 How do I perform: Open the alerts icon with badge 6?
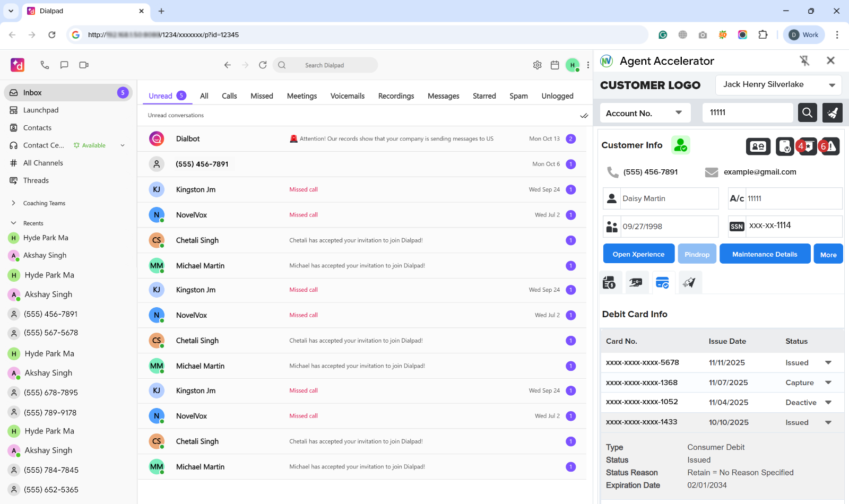click(x=829, y=146)
